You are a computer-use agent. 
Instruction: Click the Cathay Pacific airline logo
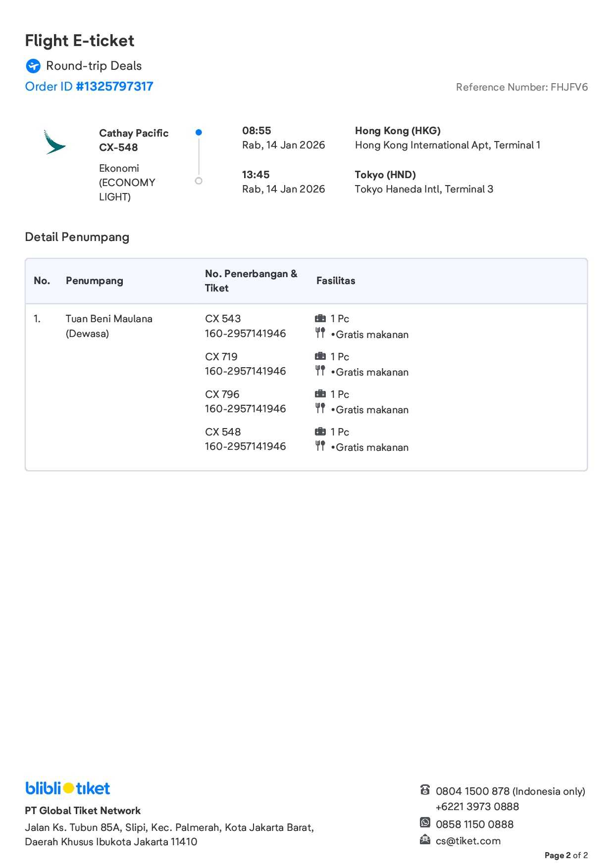tap(54, 142)
